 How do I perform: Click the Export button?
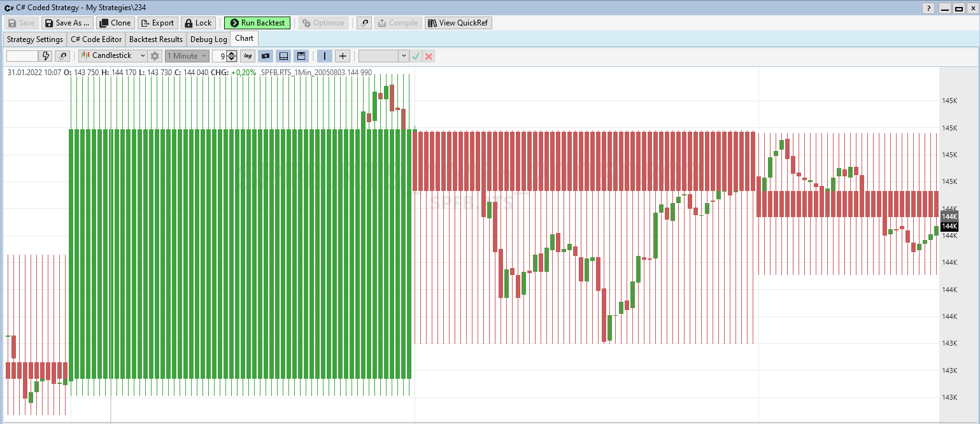pos(157,23)
